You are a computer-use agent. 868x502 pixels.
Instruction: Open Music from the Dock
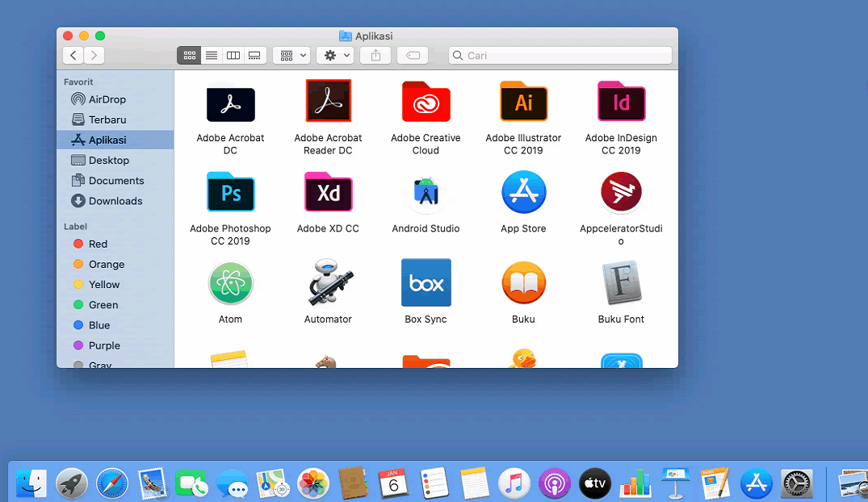click(514, 483)
